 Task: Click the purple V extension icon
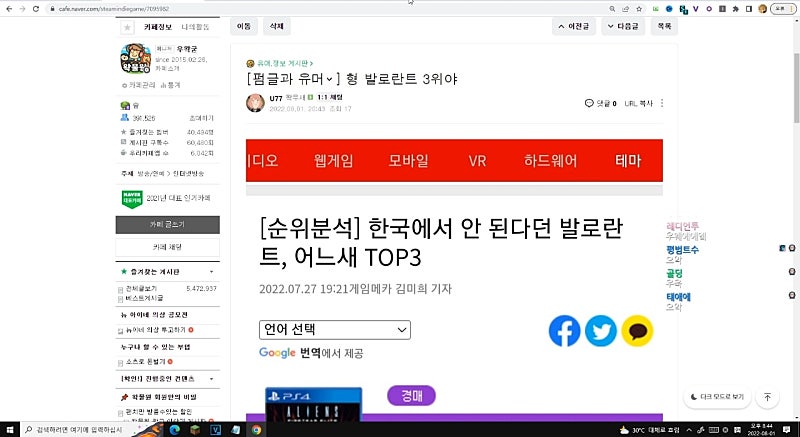pos(696,9)
